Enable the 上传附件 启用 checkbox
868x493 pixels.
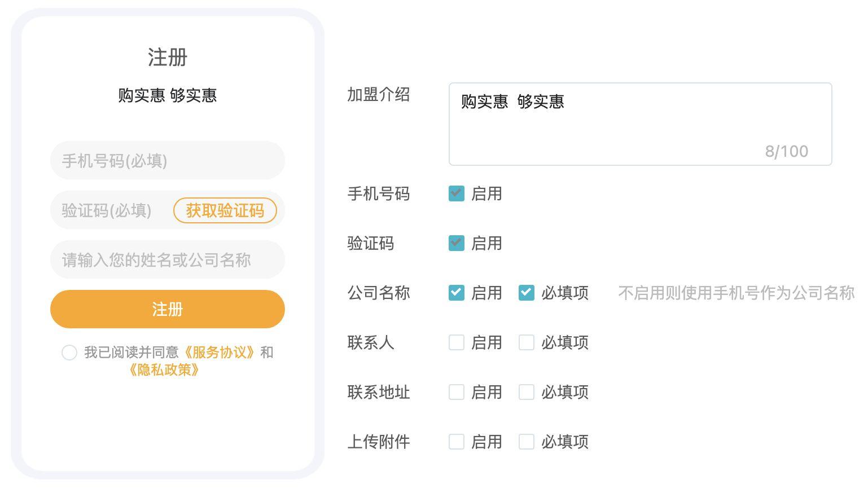(x=456, y=442)
